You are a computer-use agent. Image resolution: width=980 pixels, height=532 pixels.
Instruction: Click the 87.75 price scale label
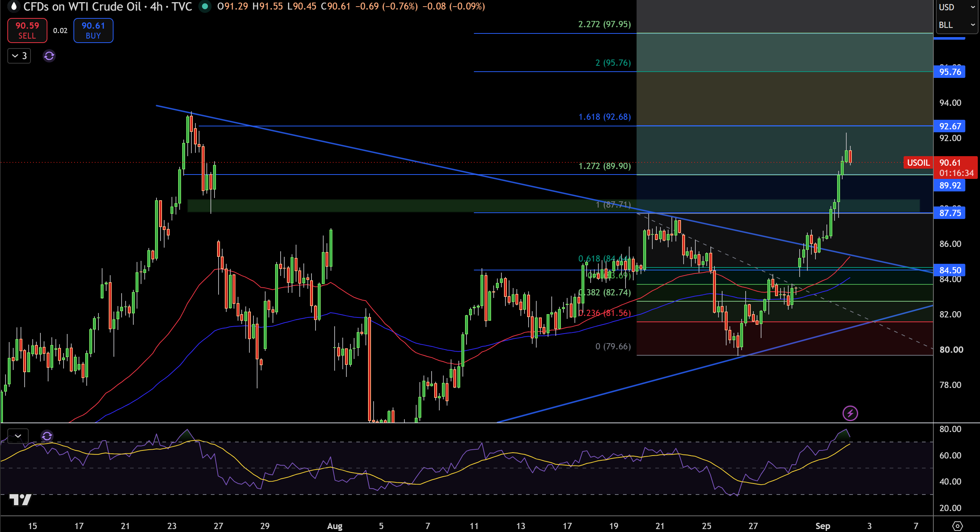pos(949,213)
